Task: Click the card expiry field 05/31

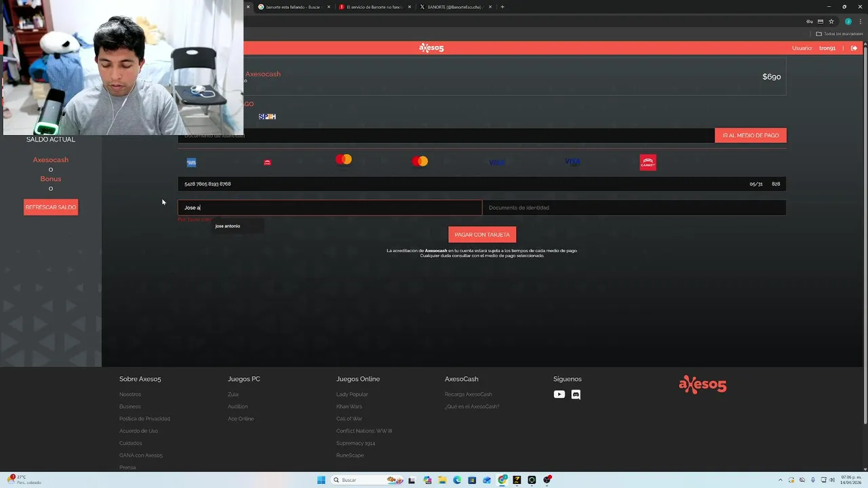Action: tap(755, 184)
